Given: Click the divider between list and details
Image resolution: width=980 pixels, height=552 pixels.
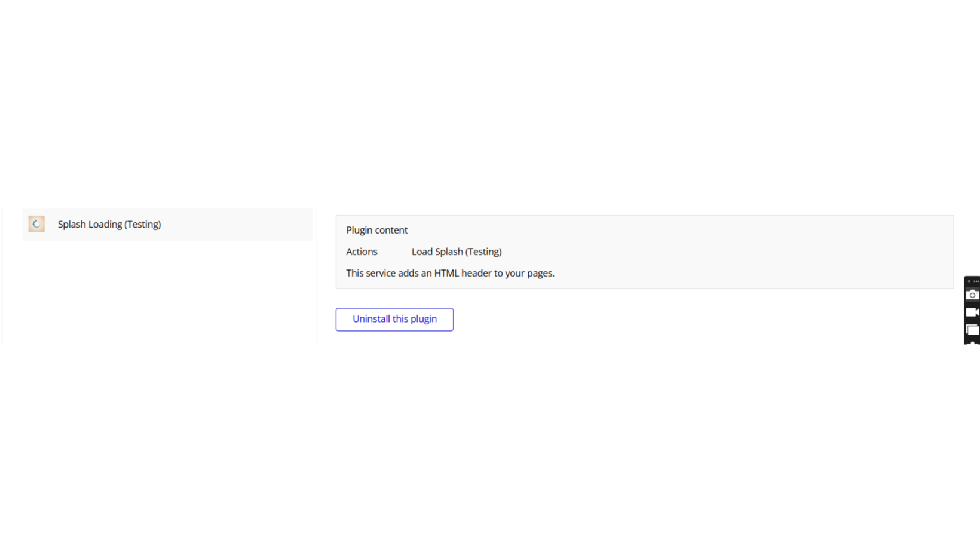Looking at the screenshot, I should 316,276.
